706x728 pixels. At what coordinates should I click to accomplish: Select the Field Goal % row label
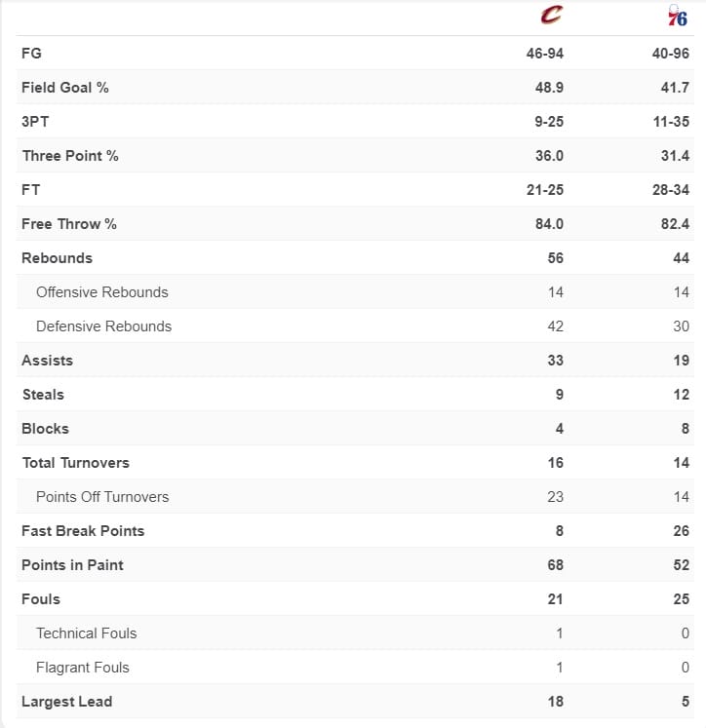(x=65, y=88)
